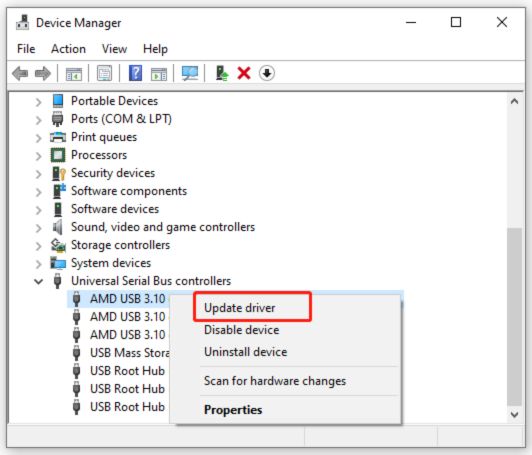Click the scrollbar down arrow
The width and height of the screenshot is (532, 455).
point(515,415)
